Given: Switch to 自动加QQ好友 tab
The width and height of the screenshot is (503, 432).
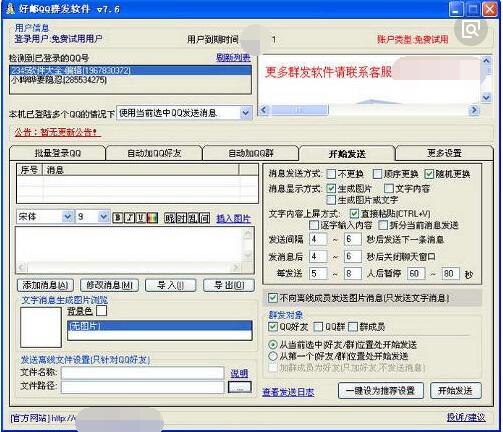Looking at the screenshot, I should point(154,153).
